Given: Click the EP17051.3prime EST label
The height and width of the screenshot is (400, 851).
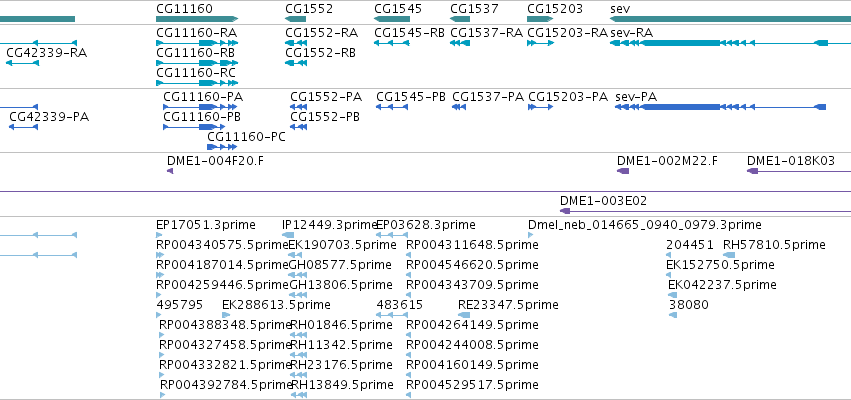Looking at the screenshot, I should point(206,225).
